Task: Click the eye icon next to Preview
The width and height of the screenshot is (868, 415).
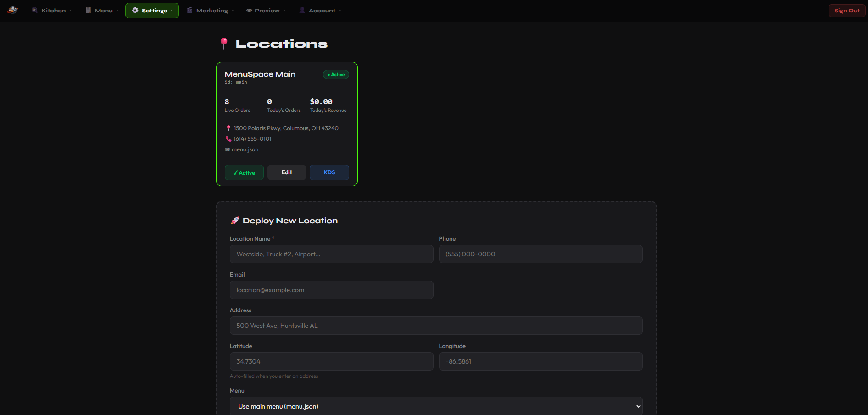Action: point(249,11)
